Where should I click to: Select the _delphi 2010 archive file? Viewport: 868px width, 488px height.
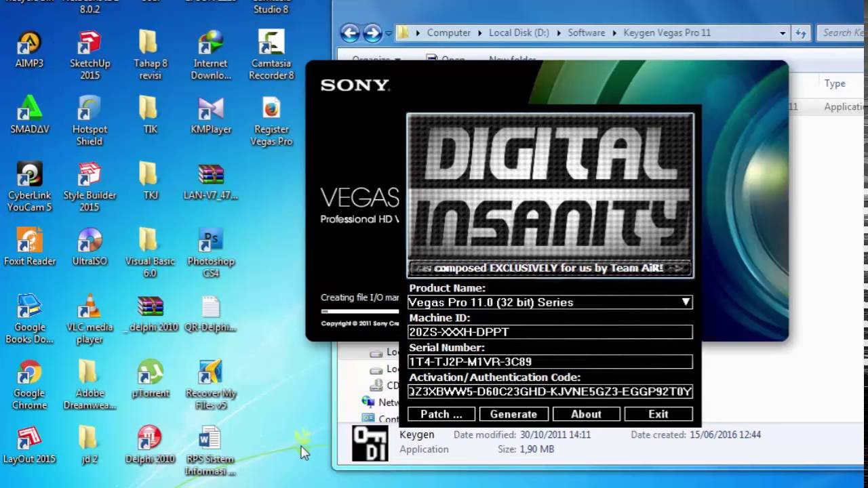[x=150, y=313]
